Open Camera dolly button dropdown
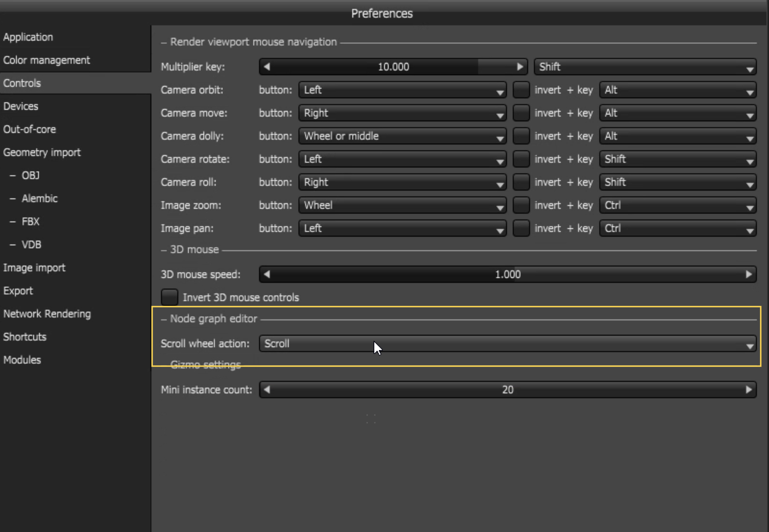Screen dimensions: 769x532 [402, 136]
